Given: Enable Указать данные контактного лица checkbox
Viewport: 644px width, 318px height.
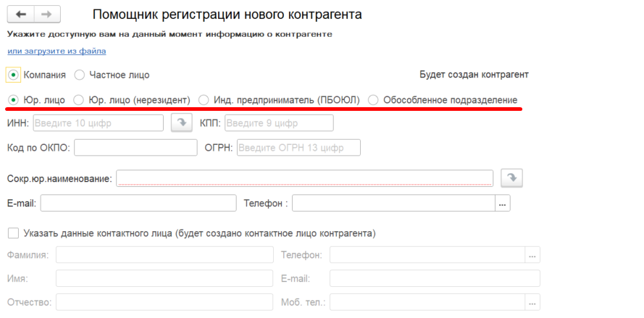Looking at the screenshot, I should pos(14,233).
